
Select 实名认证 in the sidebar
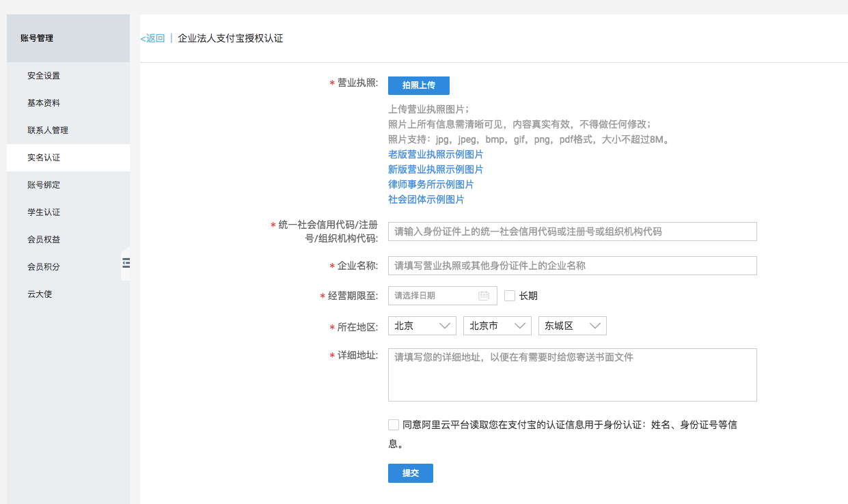coord(68,158)
